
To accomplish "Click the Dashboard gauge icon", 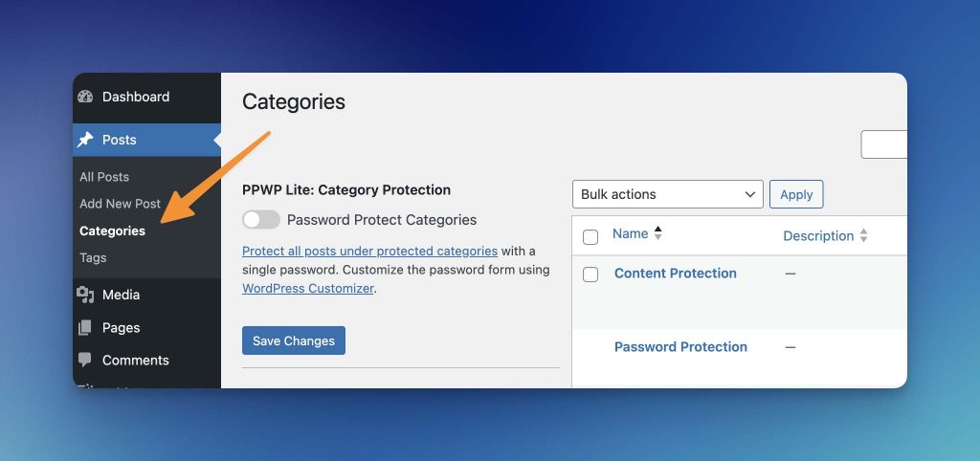I will pyautogui.click(x=85, y=97).
